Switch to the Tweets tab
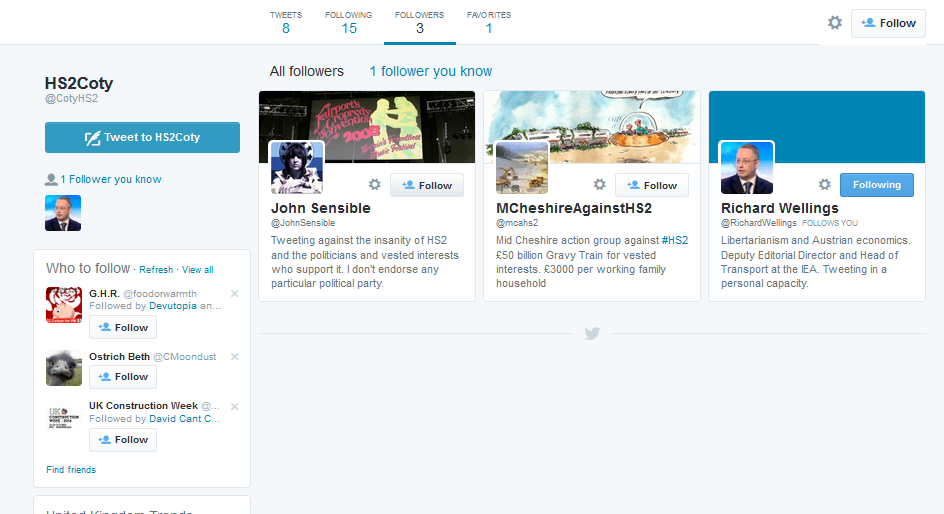944x514 pixels. pyautogui.click(x=286, y=22)
